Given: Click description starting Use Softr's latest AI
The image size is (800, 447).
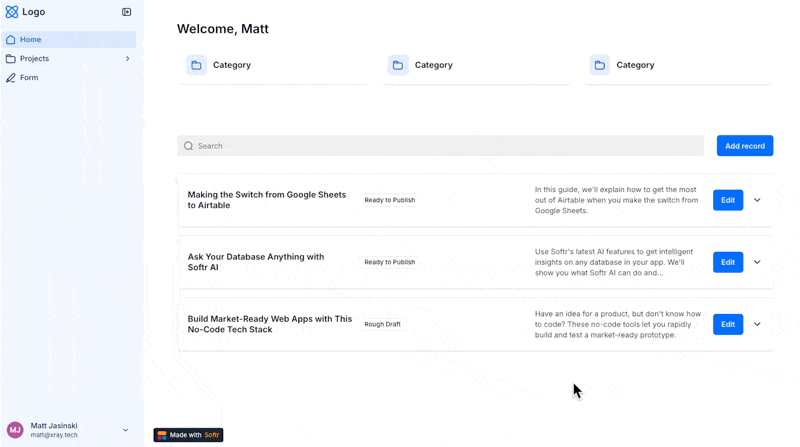Looking at the screenshot, I should point(614,262).
